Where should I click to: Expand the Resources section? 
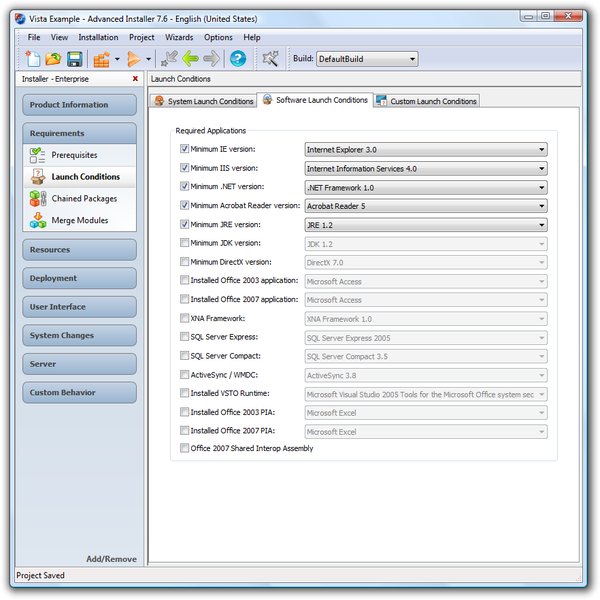(80, 249)
